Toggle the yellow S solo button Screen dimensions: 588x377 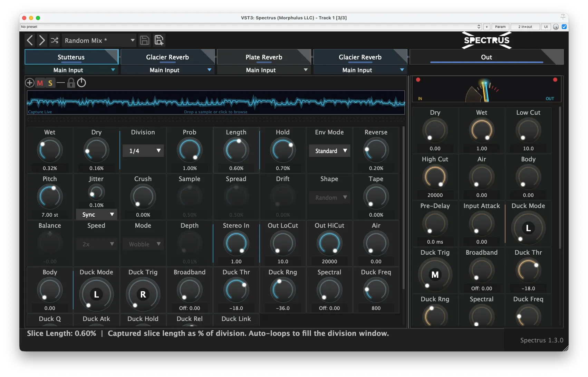[x=50, y=83]
